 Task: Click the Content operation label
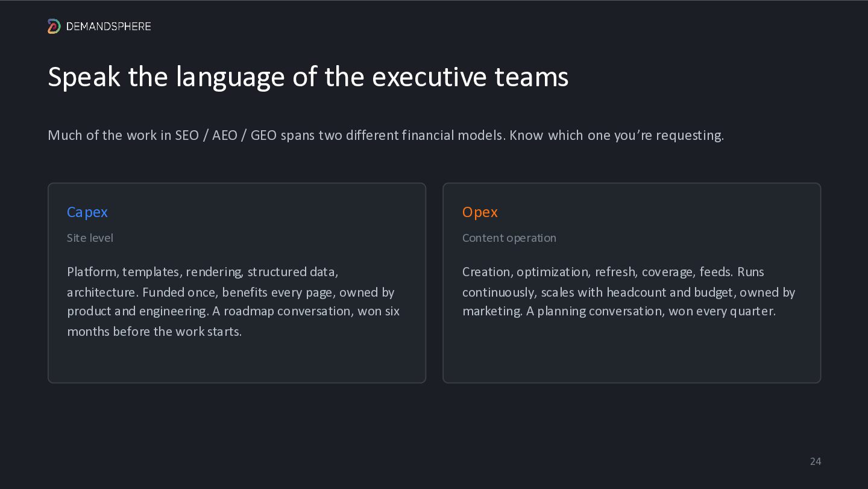509,238
